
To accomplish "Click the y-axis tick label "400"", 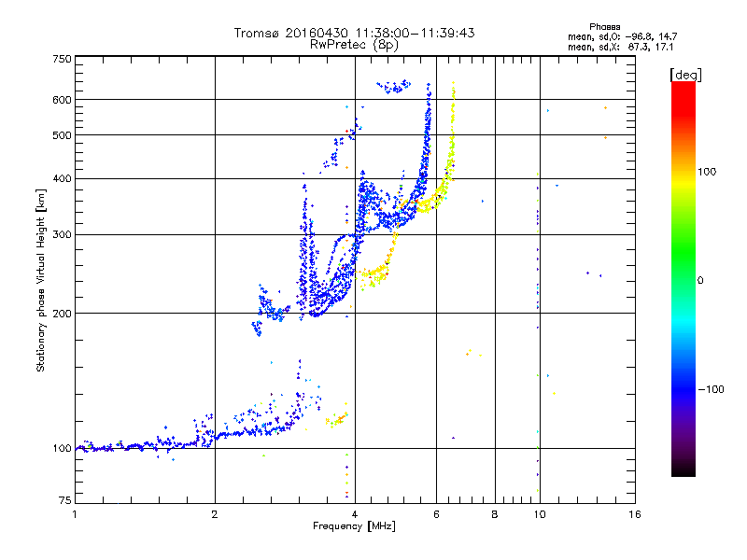I will click(62, 179).
